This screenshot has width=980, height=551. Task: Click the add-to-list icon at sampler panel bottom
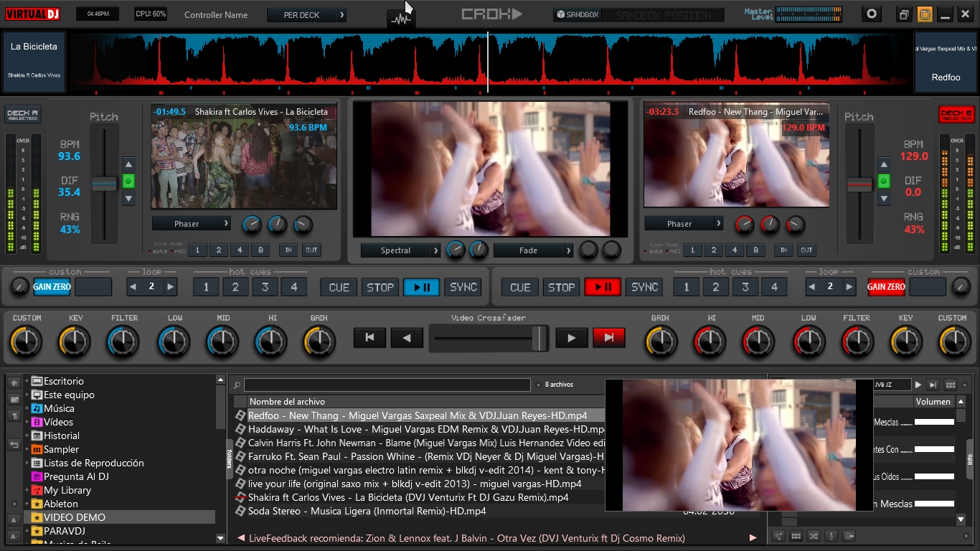point(849,536)
